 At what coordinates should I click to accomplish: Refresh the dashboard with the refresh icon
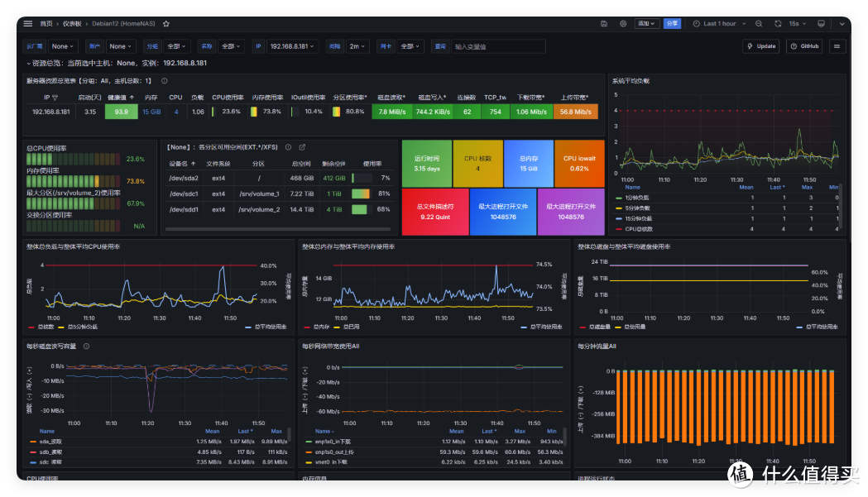[778, 24]
